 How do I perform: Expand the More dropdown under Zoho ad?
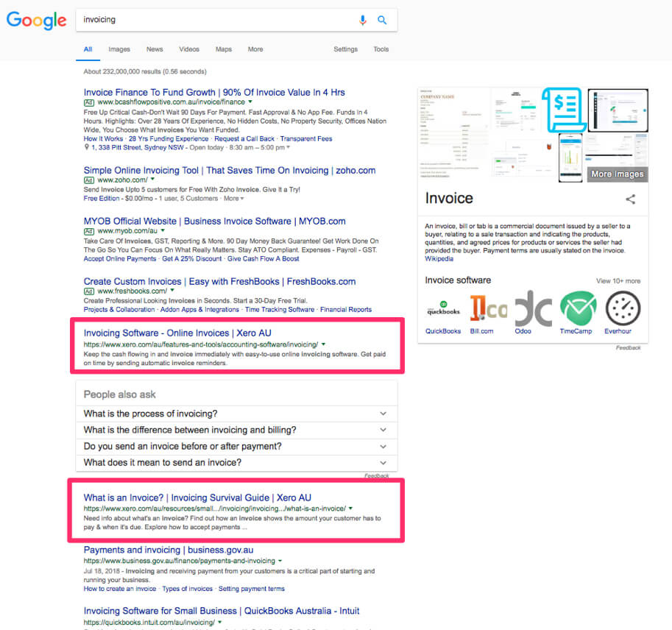point(234,199)
